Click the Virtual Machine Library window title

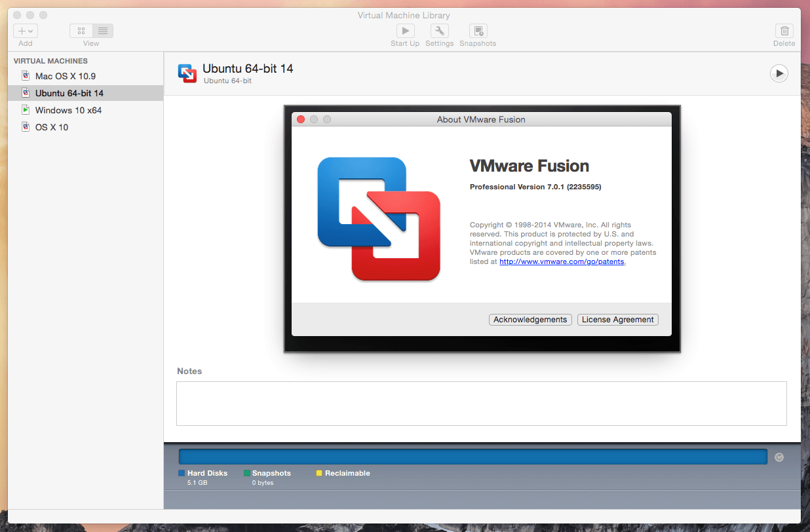(404, 15)
